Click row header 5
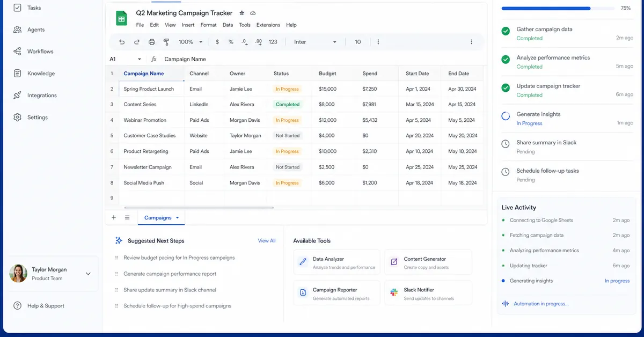Viewport: 644px width, 337px height. pos(112,136)
